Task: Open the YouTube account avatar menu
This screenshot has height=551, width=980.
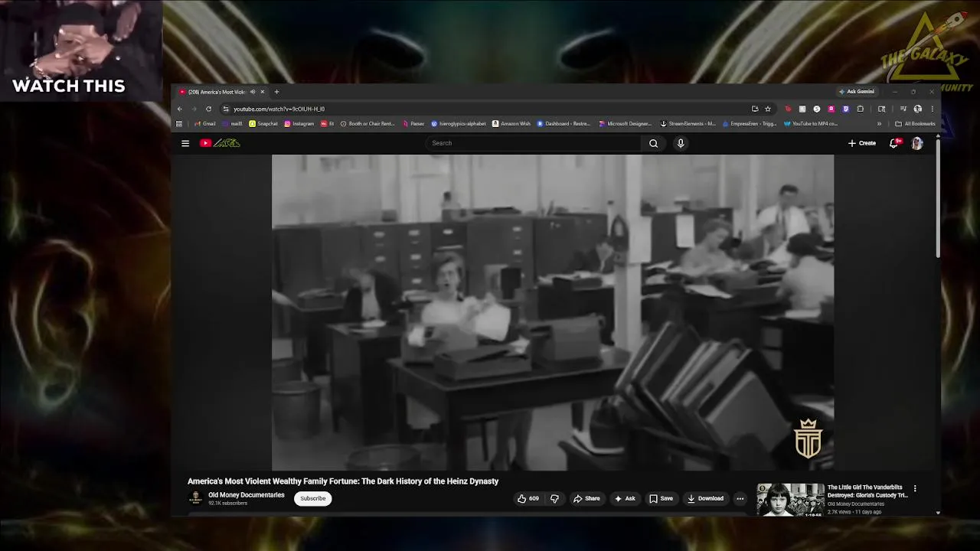Action: pos(917,143)
